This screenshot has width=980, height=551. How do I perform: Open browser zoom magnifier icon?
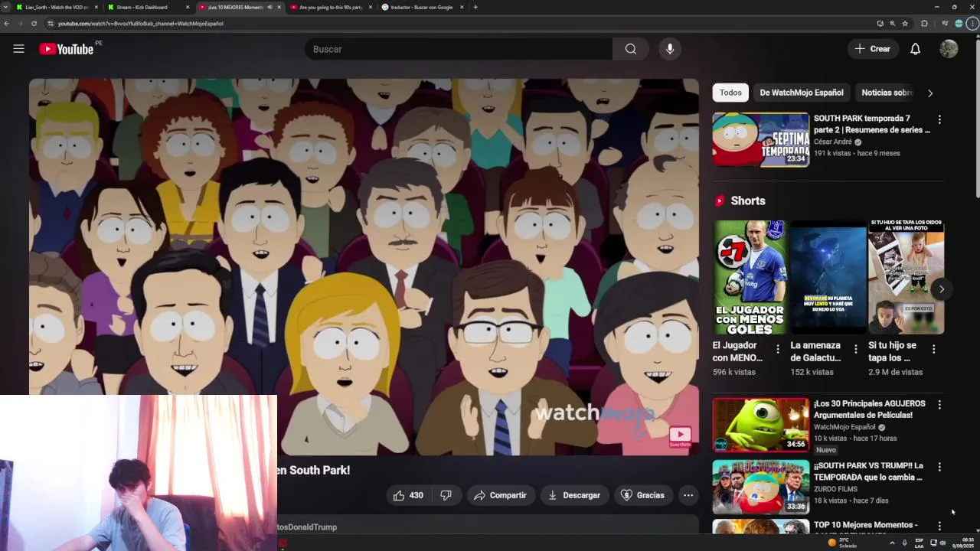(892, 24)
